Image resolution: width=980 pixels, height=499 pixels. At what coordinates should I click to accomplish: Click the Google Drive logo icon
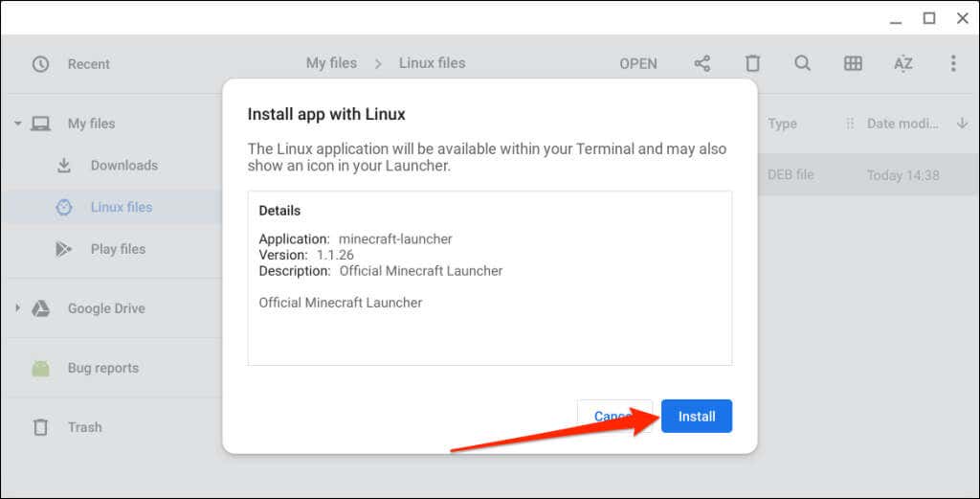(x=41, y=308)
